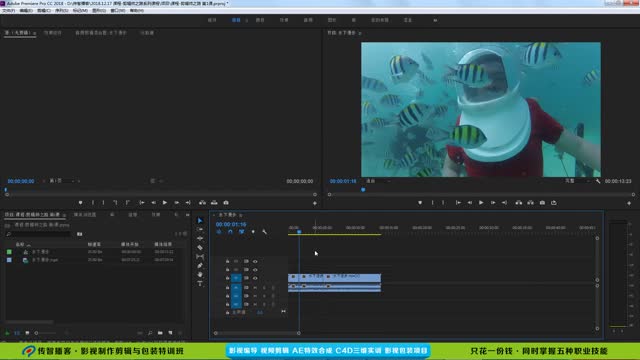Viewport: 640px width, 360px height.
Task: Switch to Audio Clip Mixer tab
Action: pyautogui.click(x=100, y=33)
